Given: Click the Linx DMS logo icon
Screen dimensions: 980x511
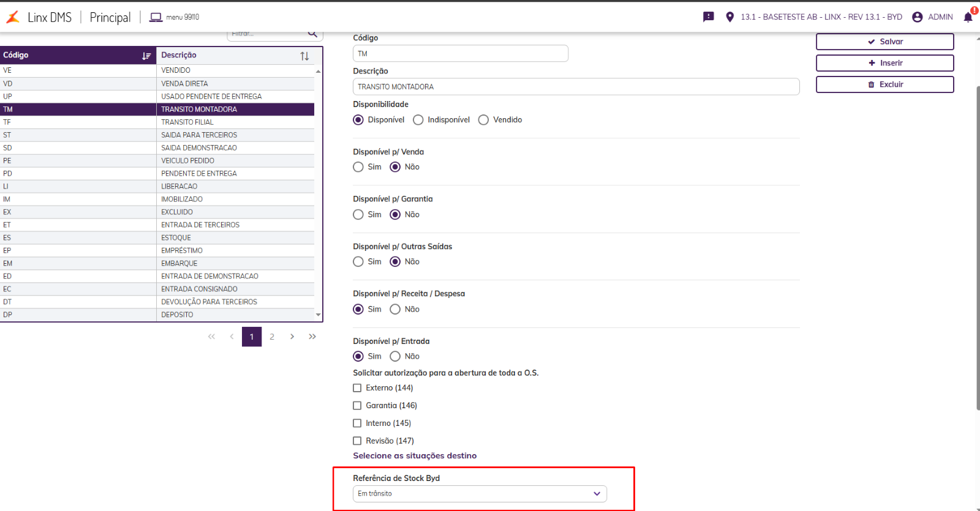Looking at the screenshot, I should [13, 17].
